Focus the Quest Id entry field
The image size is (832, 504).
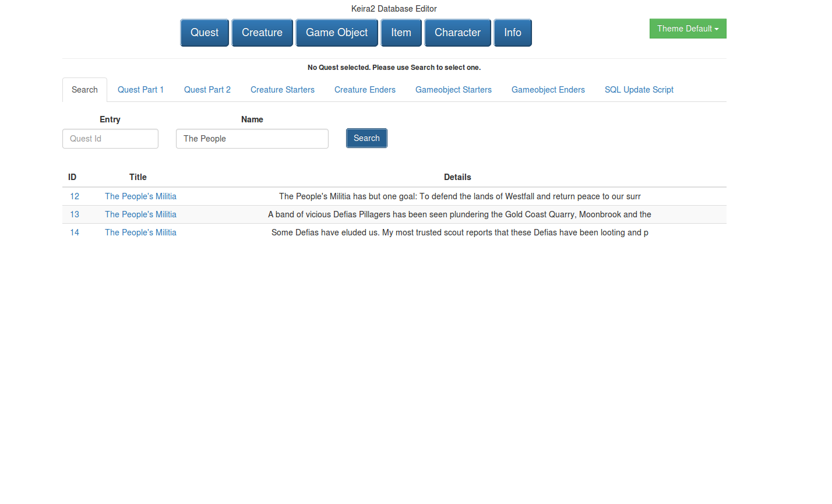click(110, 139)
